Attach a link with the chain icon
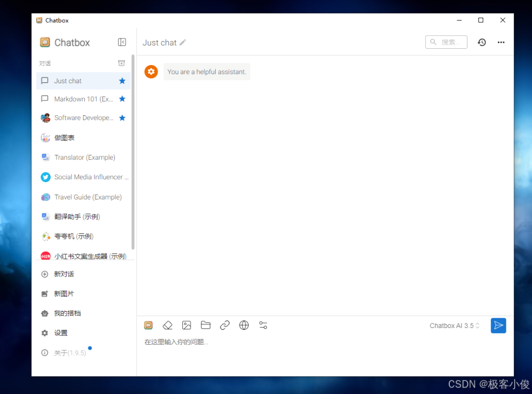532x394 pixels. [x=225, y=326]
